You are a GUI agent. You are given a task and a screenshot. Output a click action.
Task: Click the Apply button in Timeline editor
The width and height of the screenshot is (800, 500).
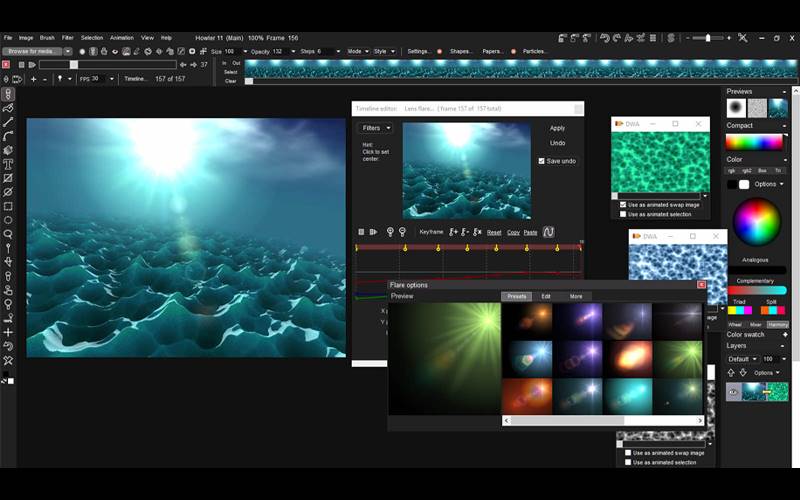557,128
